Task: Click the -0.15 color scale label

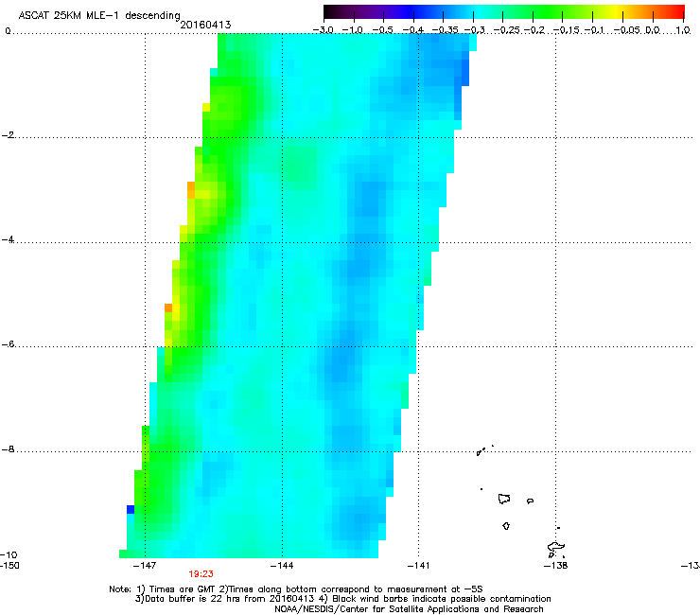Action: pyautogui.click(x=566, y=30)
